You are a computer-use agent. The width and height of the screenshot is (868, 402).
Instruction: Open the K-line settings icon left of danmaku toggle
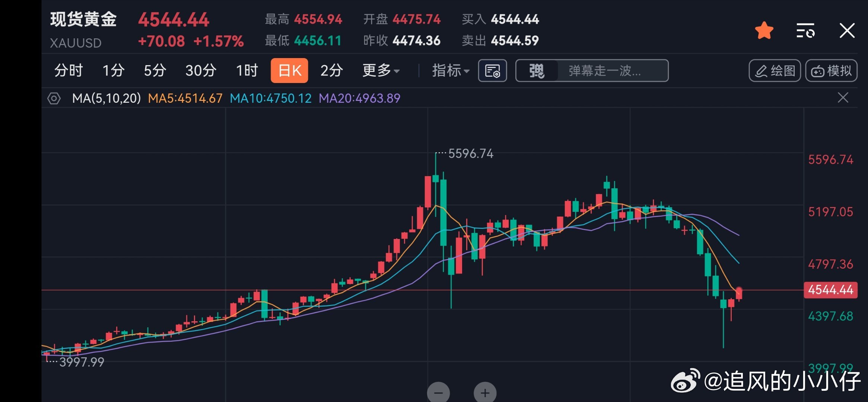[492, 70]
